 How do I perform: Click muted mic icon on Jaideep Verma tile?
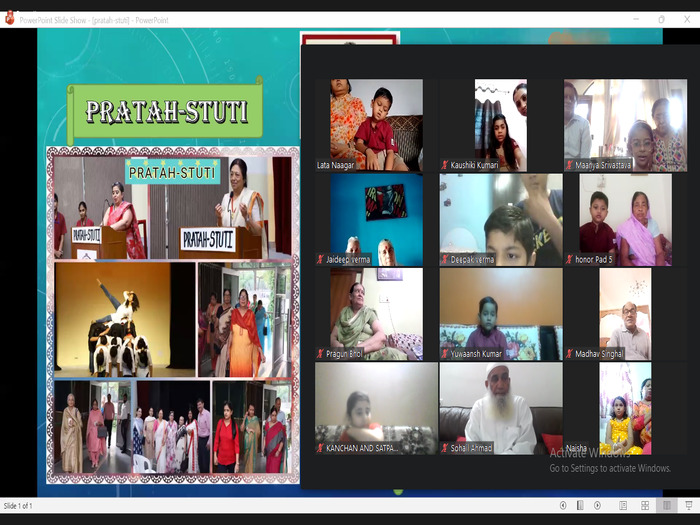pyautogui.click(x=320, y=259)
